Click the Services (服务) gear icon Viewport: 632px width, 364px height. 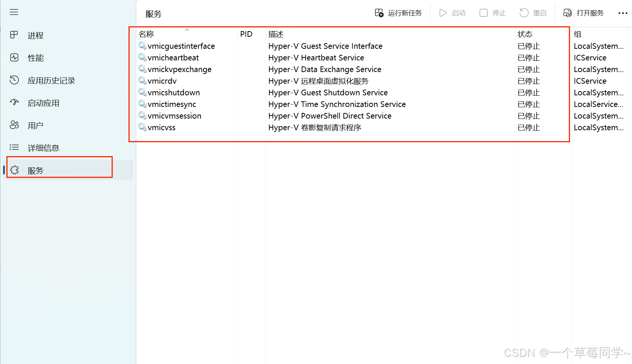pyautogui.click(x=15, y=170)
